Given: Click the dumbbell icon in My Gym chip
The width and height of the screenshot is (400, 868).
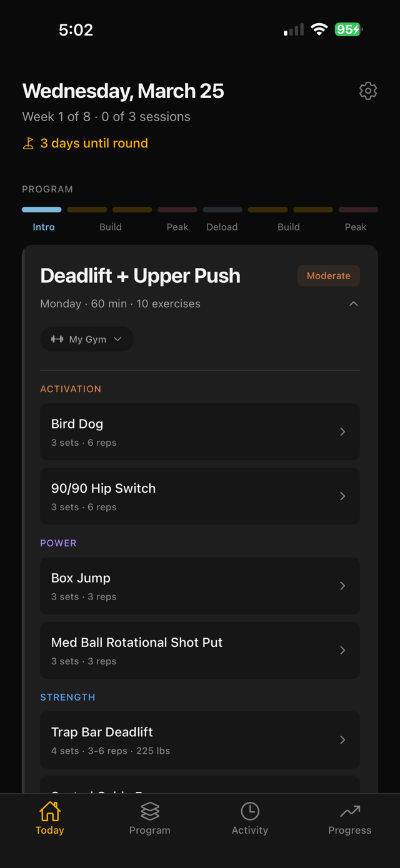Looking at the screenshot, I should pos(57,339).
